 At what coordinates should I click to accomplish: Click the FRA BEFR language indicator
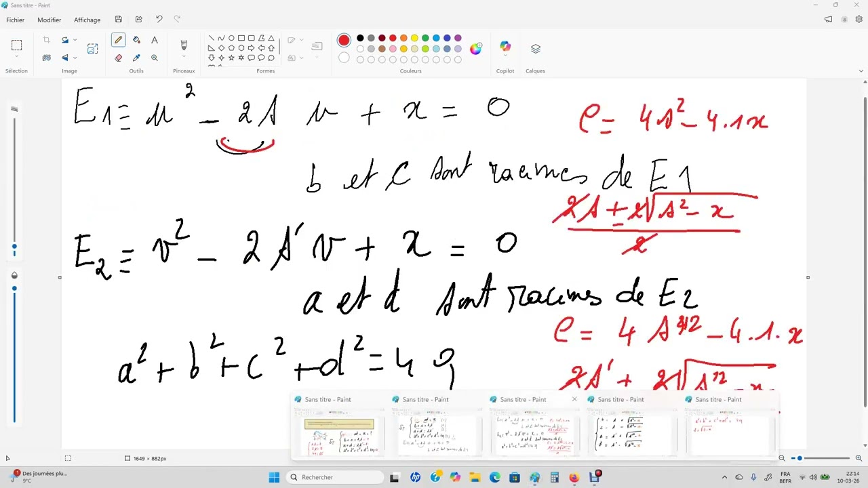785,477
